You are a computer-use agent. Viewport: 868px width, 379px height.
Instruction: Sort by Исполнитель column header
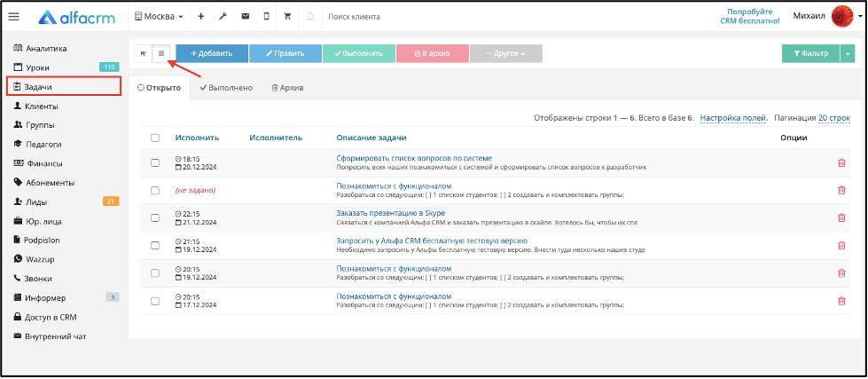[276, 138]
